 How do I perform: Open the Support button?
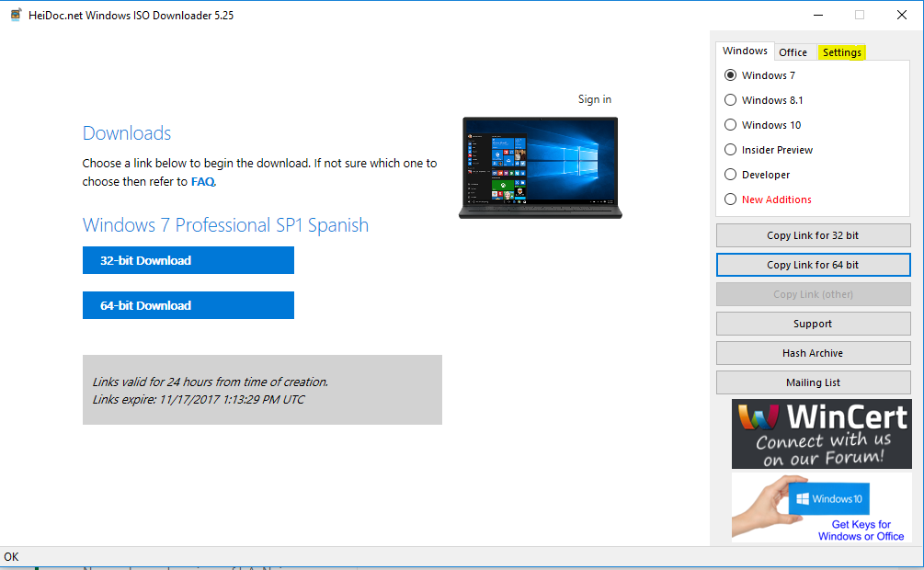pos(814,324)
